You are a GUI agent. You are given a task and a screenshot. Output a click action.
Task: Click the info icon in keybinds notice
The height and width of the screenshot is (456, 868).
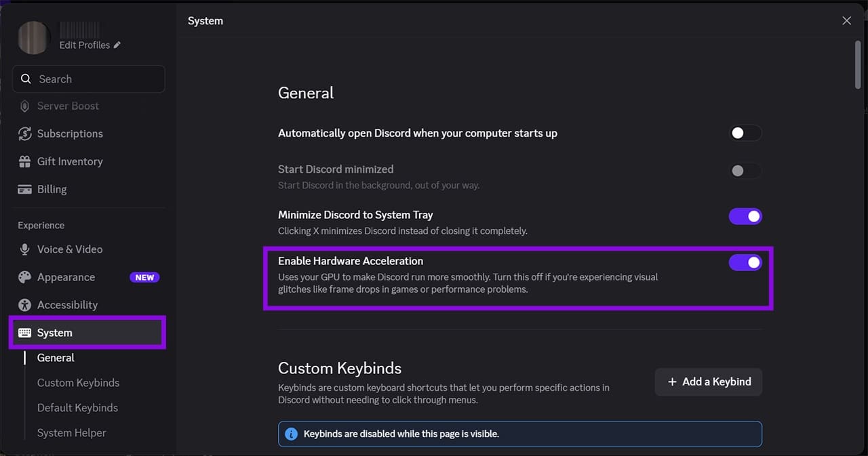pyautogui.click(x=291, y=434)
